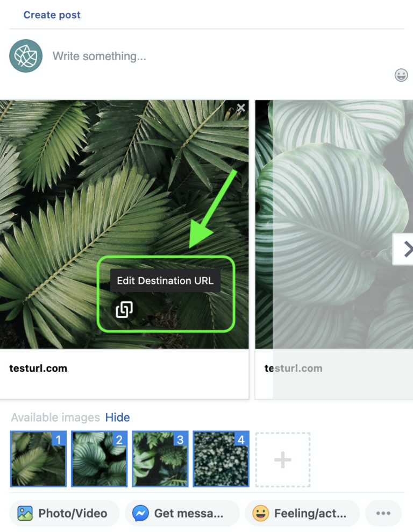
Task: Open more post options ellipsis
Action: [x=383, y=513]
